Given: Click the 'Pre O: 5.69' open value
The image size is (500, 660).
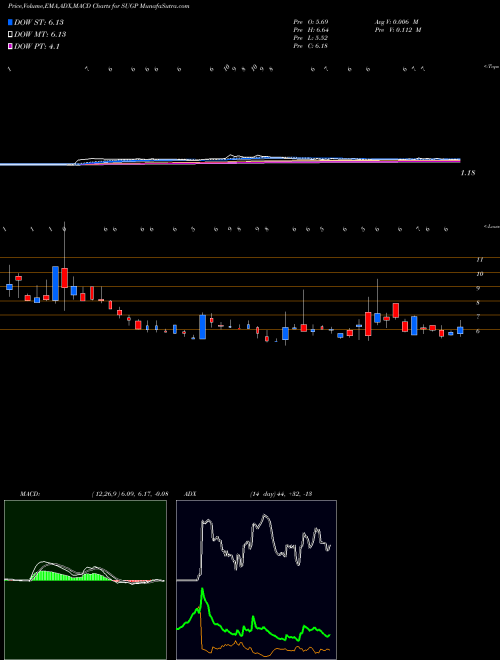Looking at the screenshot, I should (x=311, y=22).
